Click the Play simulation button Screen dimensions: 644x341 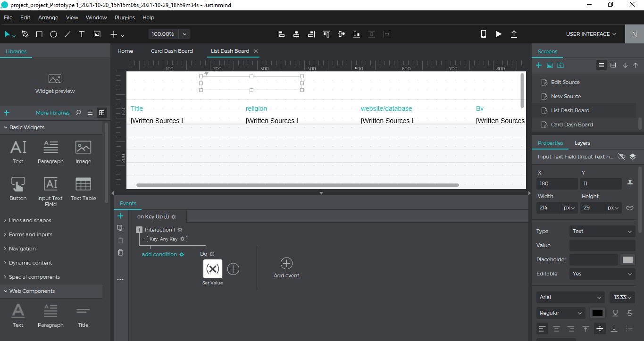(499, 34)
